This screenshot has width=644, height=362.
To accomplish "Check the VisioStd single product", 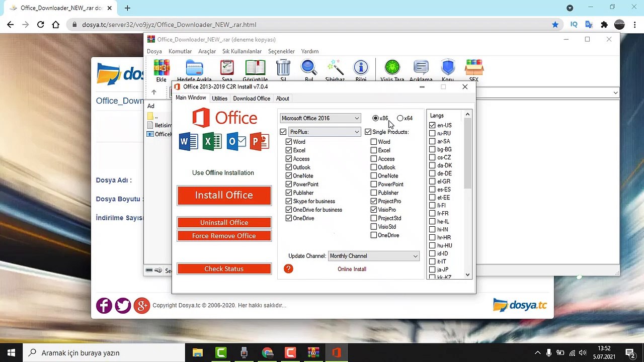I will pos(374,227).
